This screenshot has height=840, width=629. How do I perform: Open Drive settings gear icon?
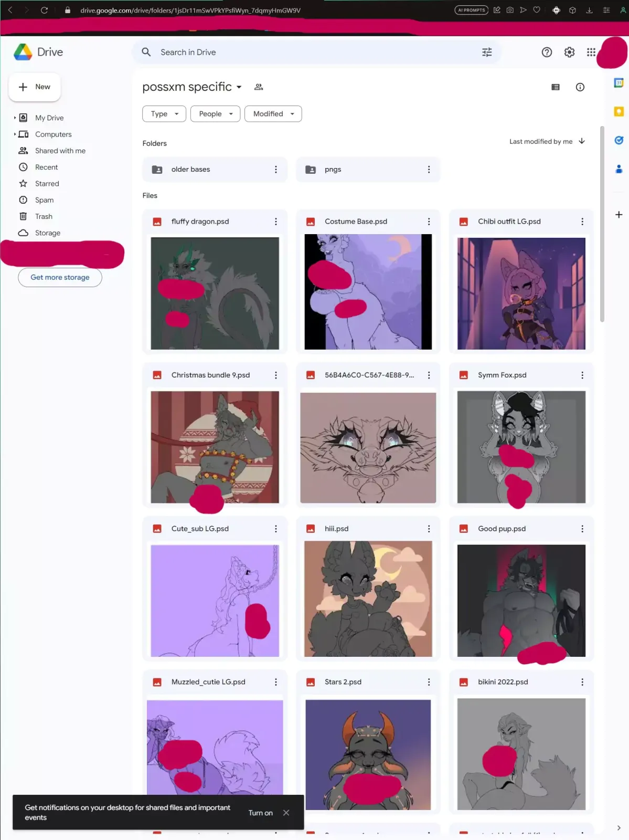pos(569,52)
